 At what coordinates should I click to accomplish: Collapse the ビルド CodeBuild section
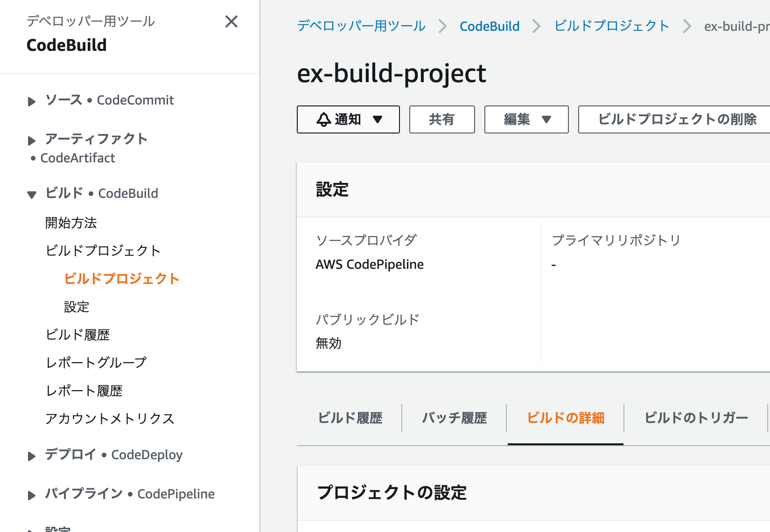[32, 195]
